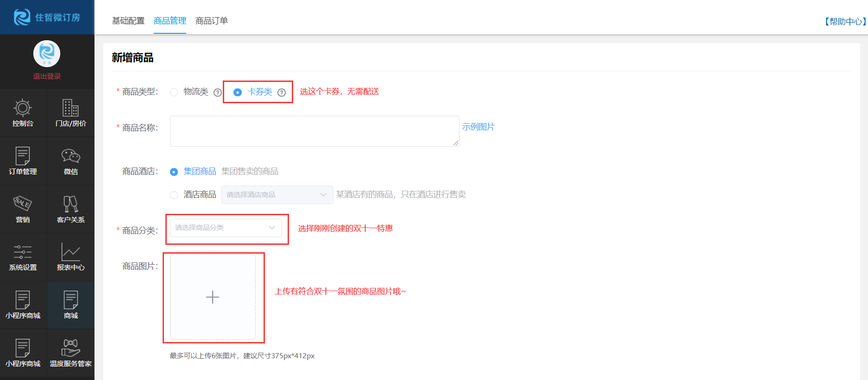Choose 集团商品 radio option
The width and height of the screenshot is (868, 380).
click(x=174, y=172)
